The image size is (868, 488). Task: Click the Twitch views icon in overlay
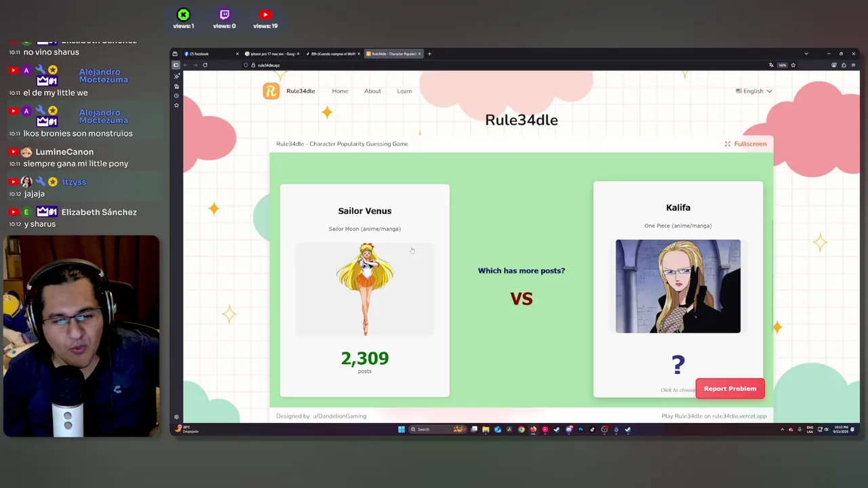(x=224, y=14)
